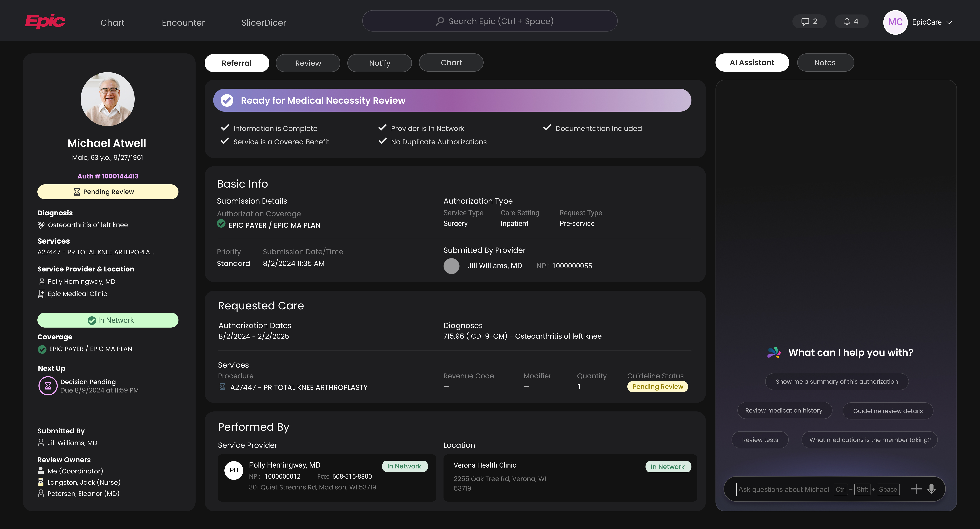Click the 'Guideline review details' suggestion

[888, 411]
